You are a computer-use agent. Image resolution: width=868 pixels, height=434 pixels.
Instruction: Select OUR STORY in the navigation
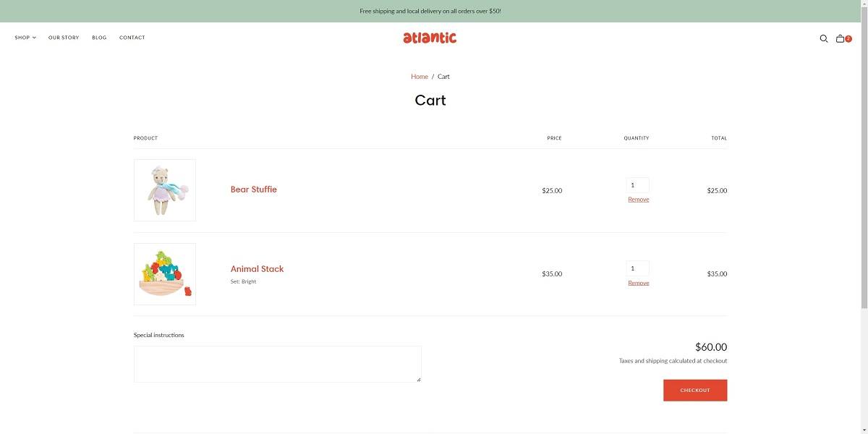pos(63,37)
